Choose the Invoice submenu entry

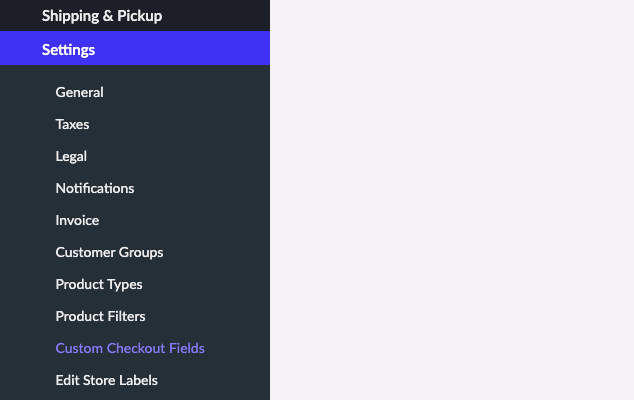click(x=77, y=220)
